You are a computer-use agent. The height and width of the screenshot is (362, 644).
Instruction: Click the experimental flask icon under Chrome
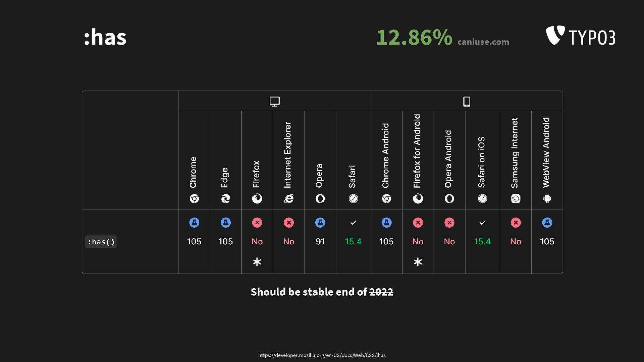click(x=194, y=223)
